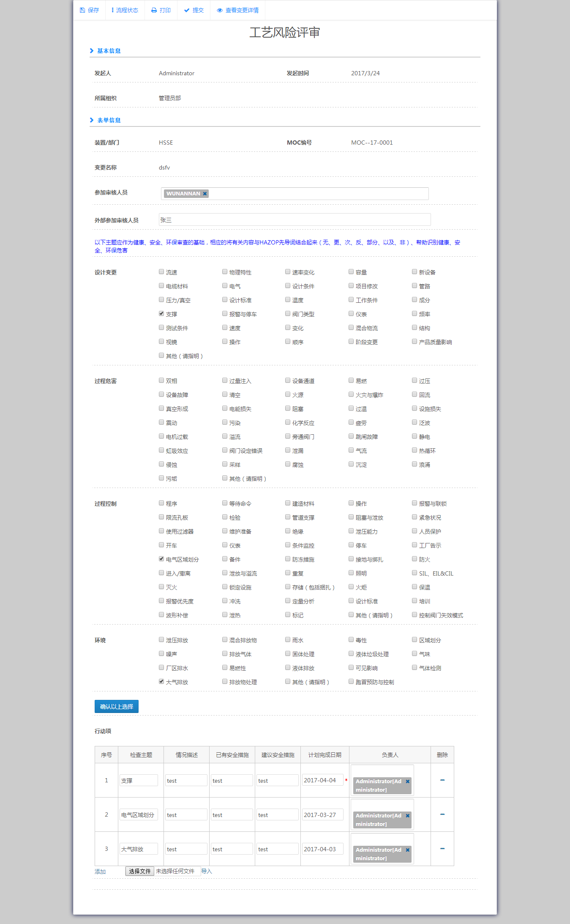Click the 确认以上选择 button
The image size is (570, 924).
117,707
